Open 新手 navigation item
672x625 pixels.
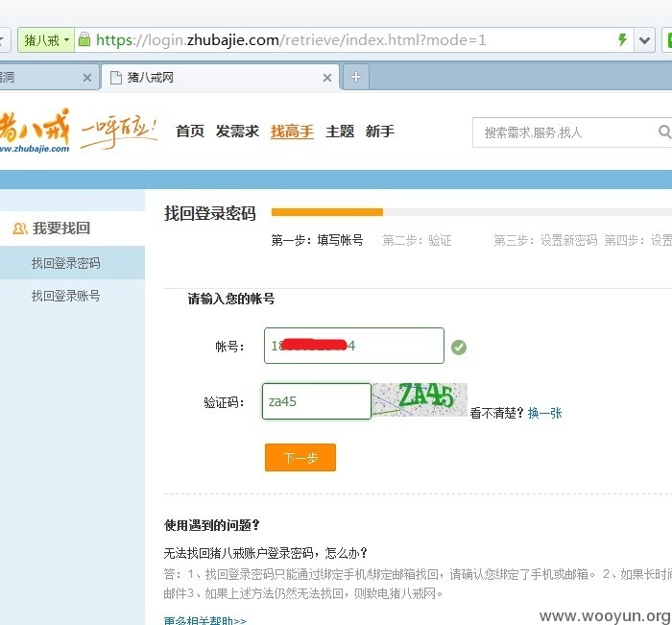[380, 132]
